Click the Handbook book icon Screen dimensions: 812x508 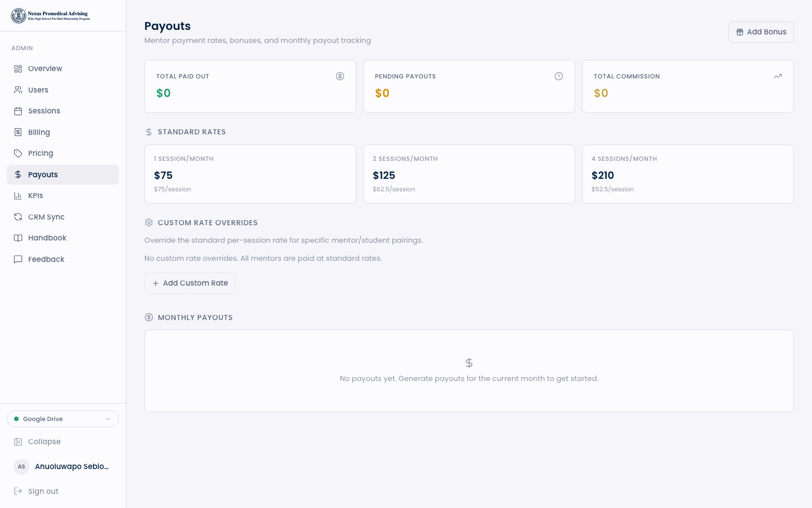tap(18, 238)
